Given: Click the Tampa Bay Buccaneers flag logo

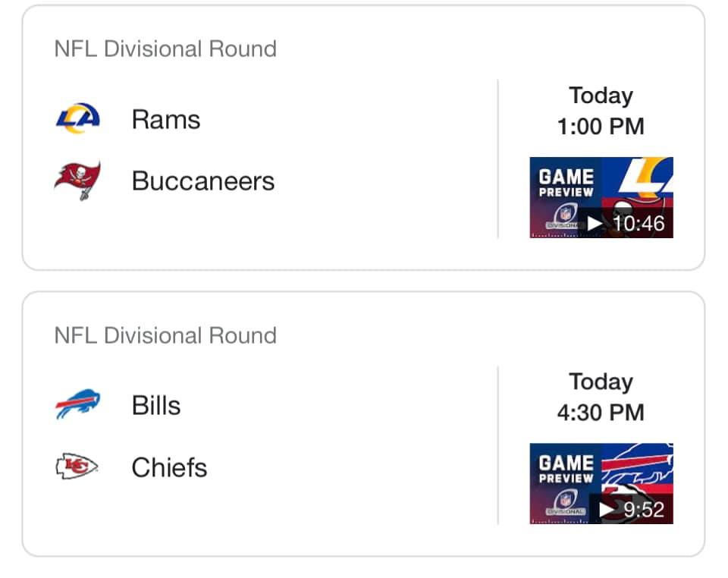Looking at the screenshot, I should [77, 181].
